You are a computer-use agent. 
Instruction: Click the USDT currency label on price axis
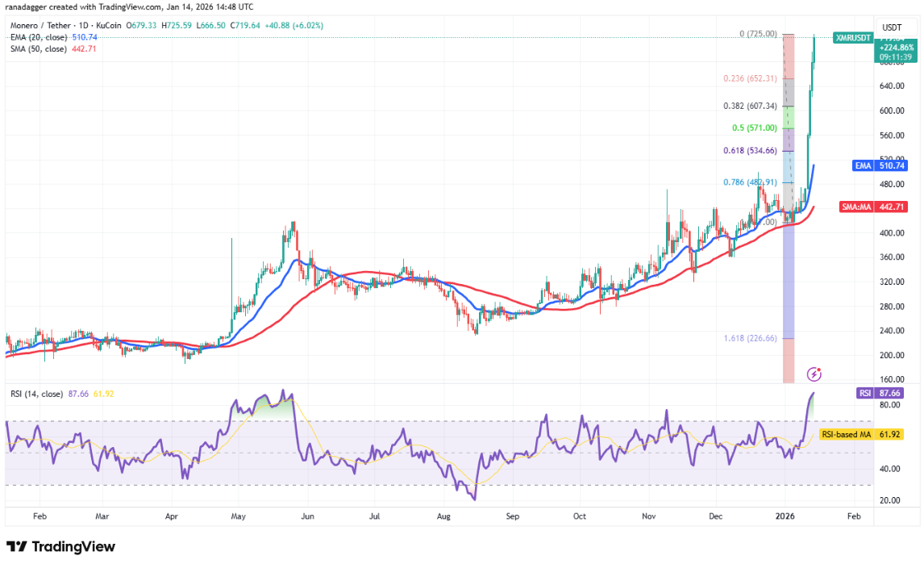pos(891,27)
